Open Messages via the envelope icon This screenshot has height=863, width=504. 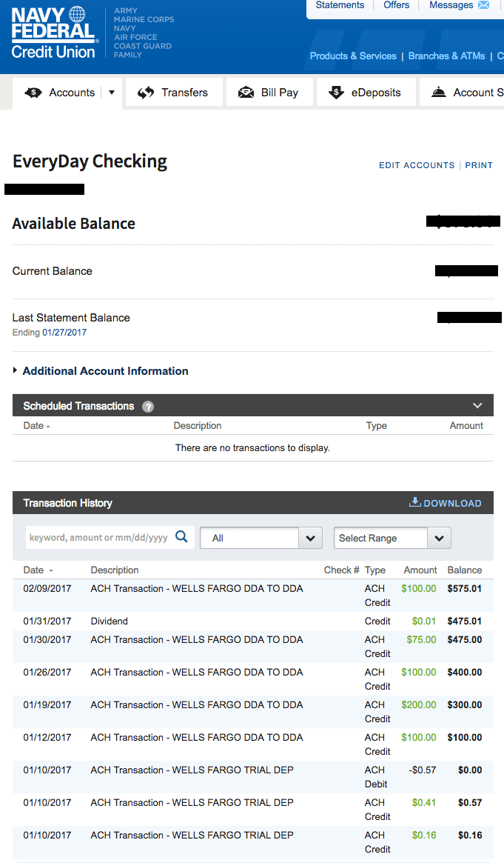[x=484, y=5]
